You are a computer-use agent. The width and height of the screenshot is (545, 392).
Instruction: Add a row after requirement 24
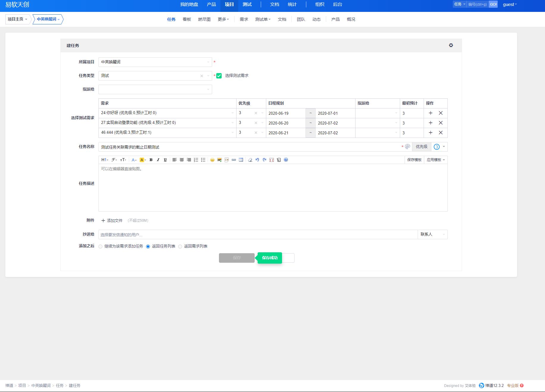(430, 113)
